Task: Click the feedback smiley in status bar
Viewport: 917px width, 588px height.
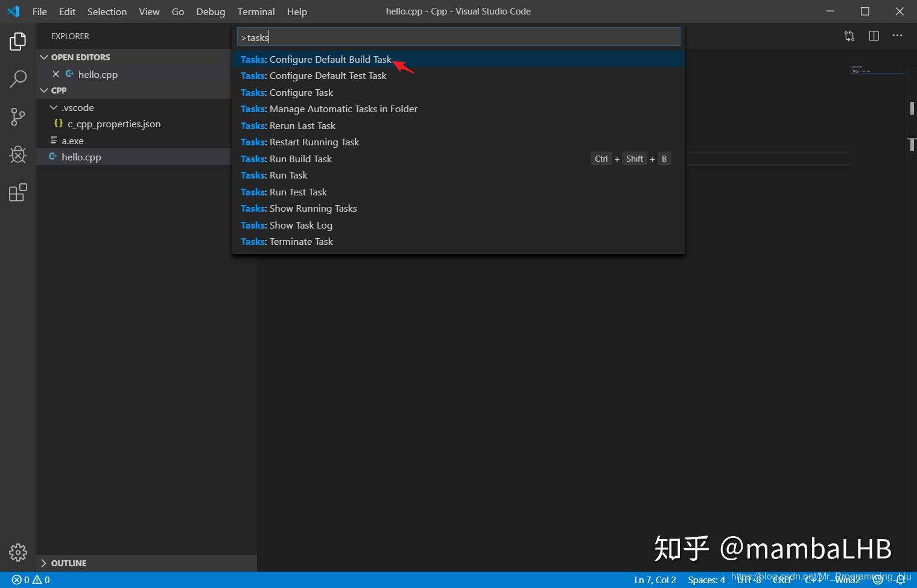Action: (878, 580)
